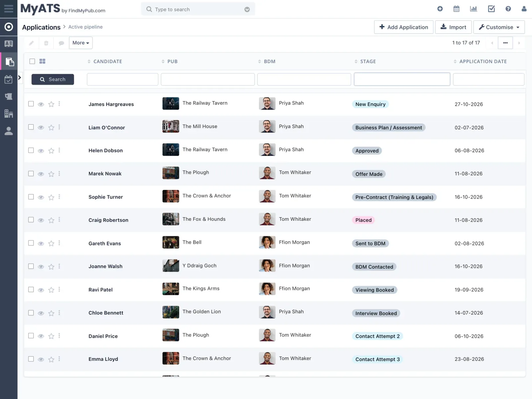Open the calendar icon in top bar
Image resolution: width=532 pixels, height=399 pixels.
click(x=457, y=9)
